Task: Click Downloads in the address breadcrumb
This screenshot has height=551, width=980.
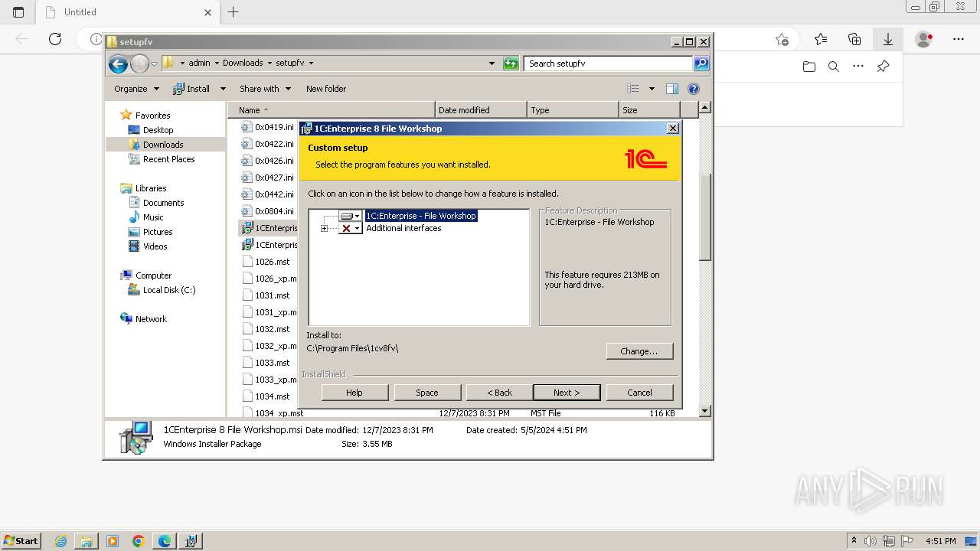Action: pyautogui.click(x=243, y=64)
